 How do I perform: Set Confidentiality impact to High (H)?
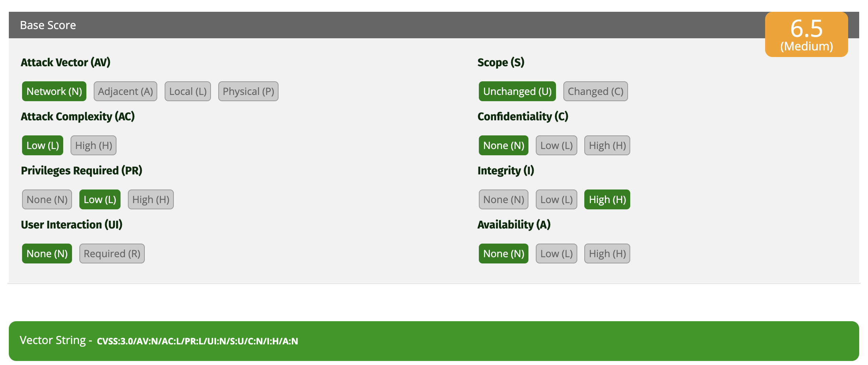(607, 145)
